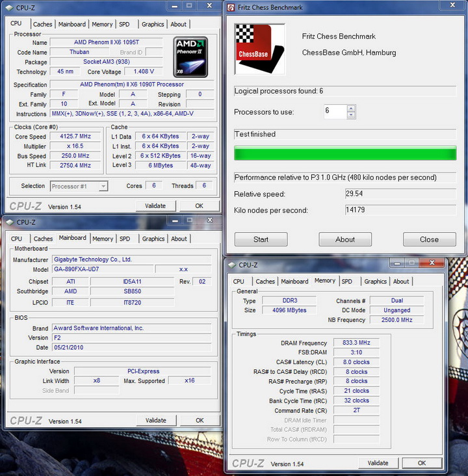This screenshot has height=476, width=468.
Task: Click Close button in Fritz Chess Benchmark
Action: pos(429,239)
